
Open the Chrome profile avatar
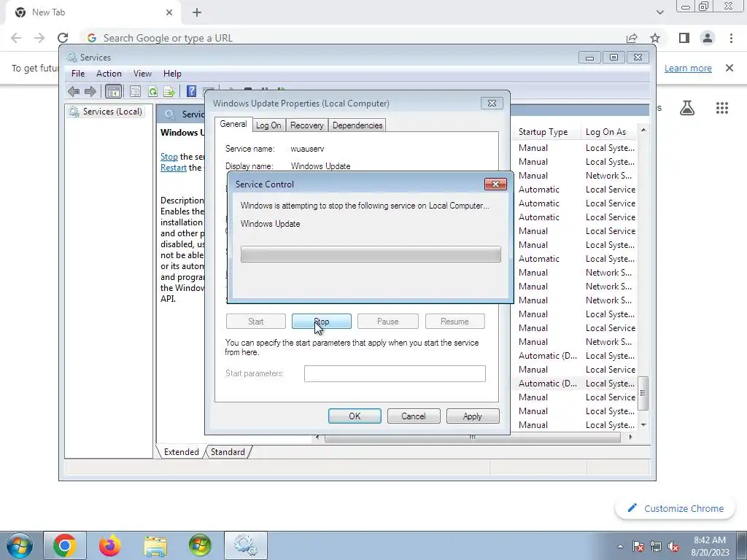coord(708,38)
